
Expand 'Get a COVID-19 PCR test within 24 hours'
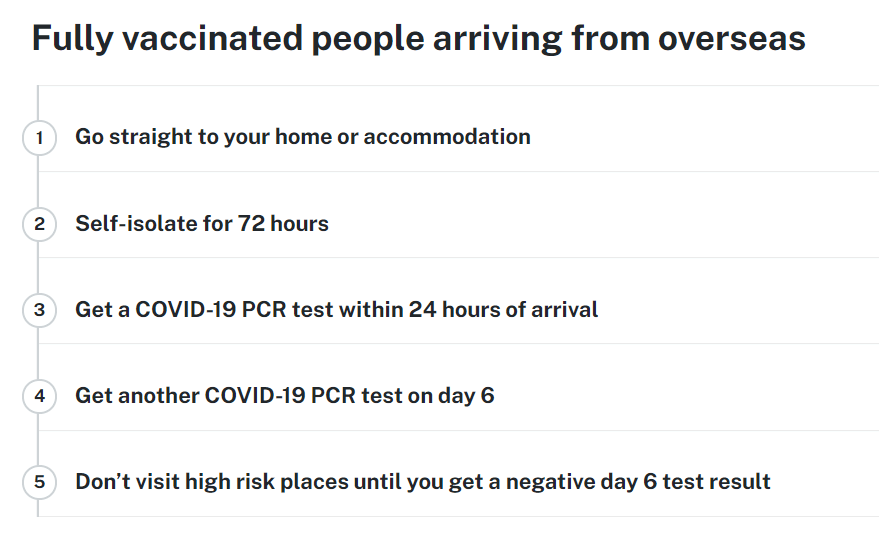458,309
